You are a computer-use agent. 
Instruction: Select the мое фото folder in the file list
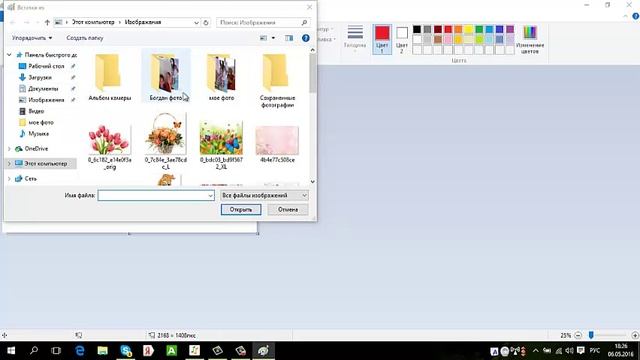tap(222, 78)
